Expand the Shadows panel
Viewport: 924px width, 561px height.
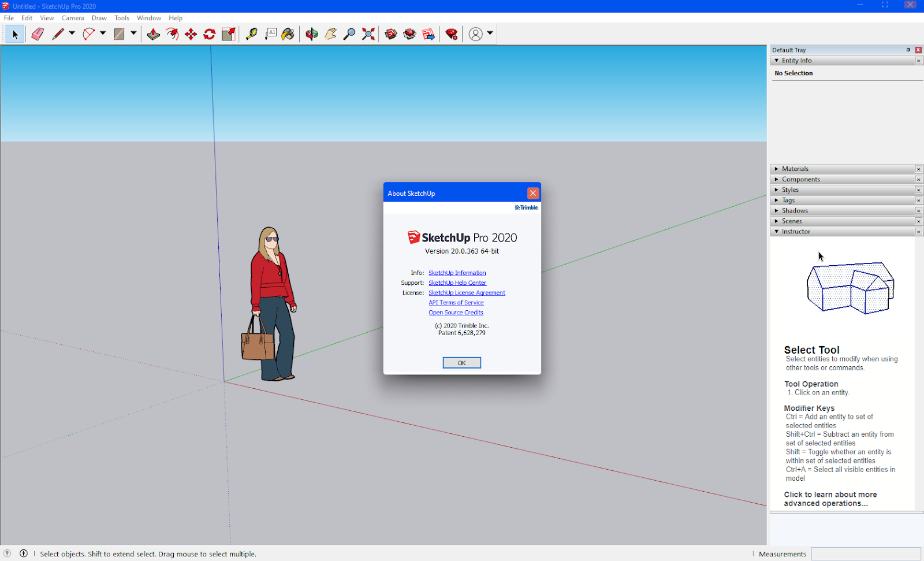click(x=777, y=210)
